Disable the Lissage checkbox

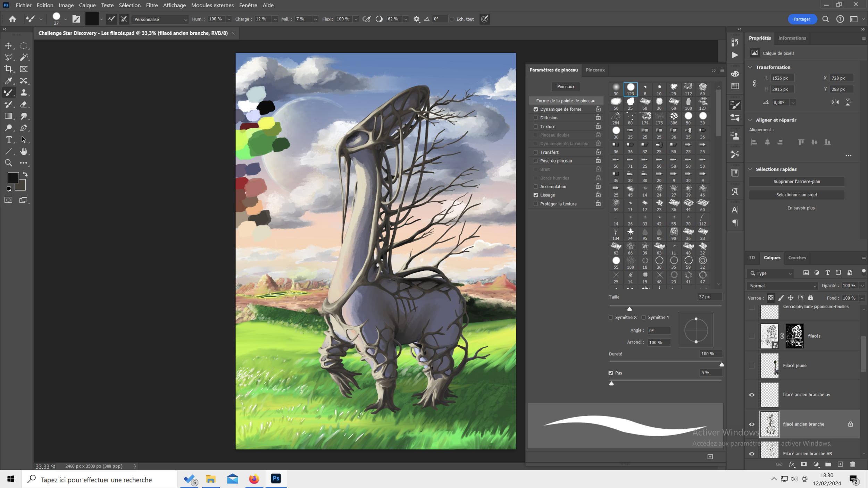click(x=536, y=195)
